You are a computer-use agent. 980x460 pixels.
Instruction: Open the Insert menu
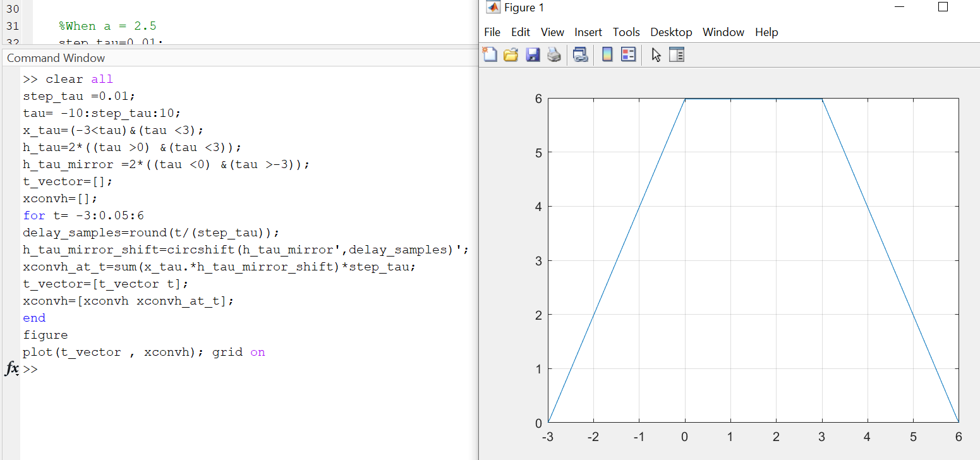[588, 32]
